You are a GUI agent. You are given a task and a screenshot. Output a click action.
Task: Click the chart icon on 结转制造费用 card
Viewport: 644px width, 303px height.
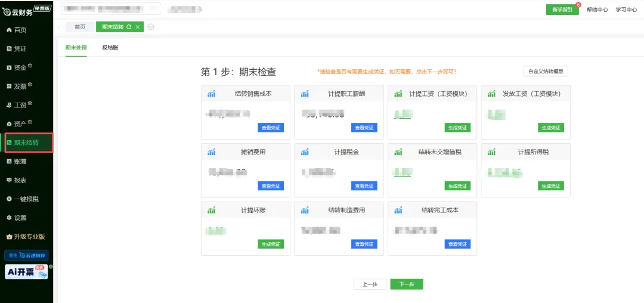[305, 211]
